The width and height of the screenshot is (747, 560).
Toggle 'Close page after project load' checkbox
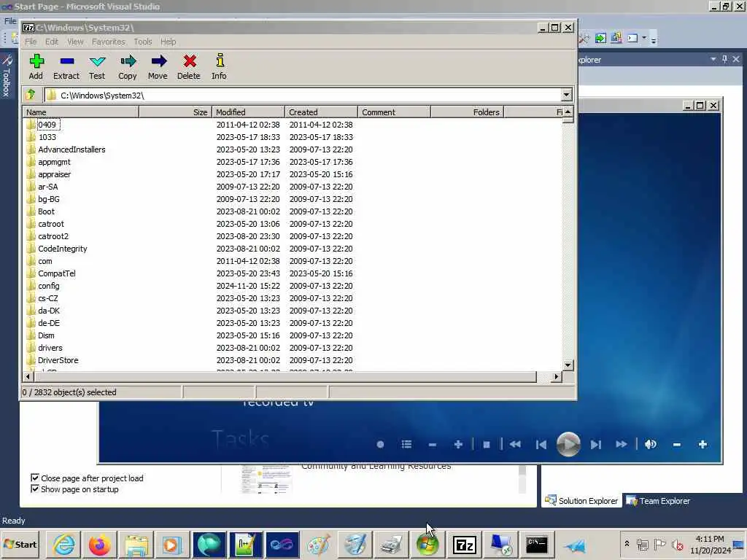click(35, 478)
